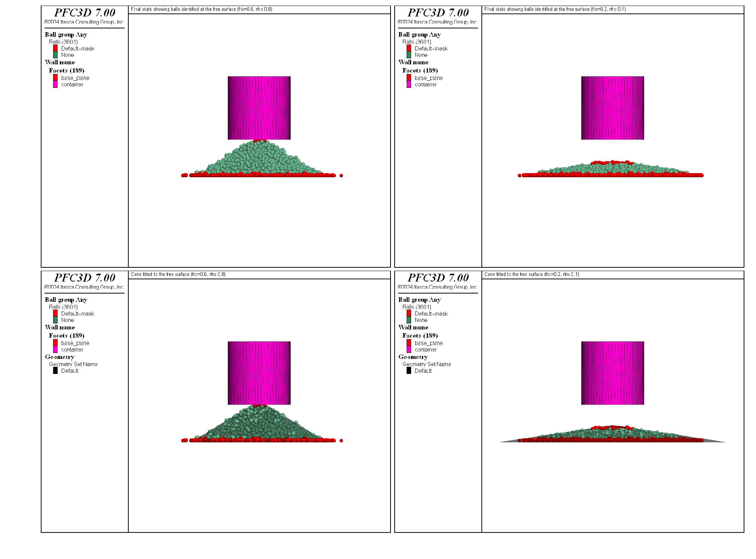Click the magenta cylinder container in fric=0.6 cone plot
This screenshot has width=756, height=559.
point(259,373)
